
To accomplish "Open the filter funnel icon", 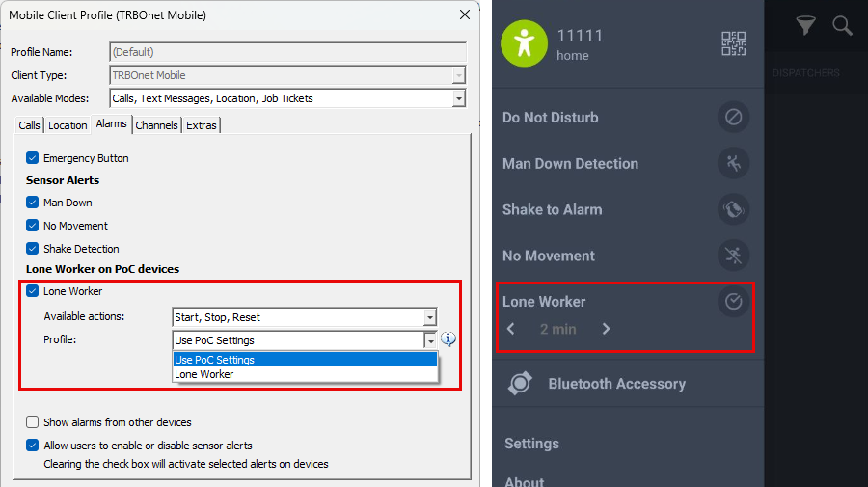I will tap(805, 25).
